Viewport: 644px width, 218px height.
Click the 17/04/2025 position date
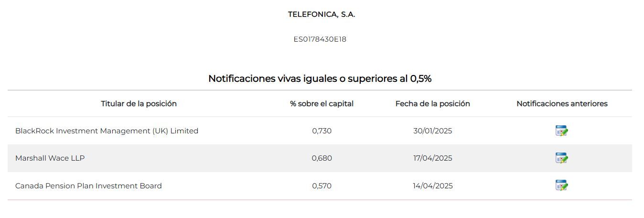[x=432, y=158]
